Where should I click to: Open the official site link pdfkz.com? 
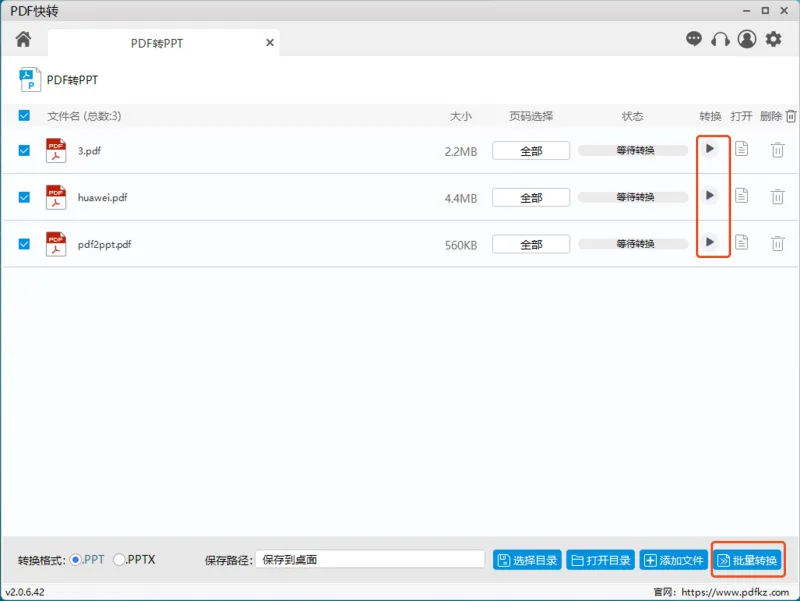coord(735,592)
